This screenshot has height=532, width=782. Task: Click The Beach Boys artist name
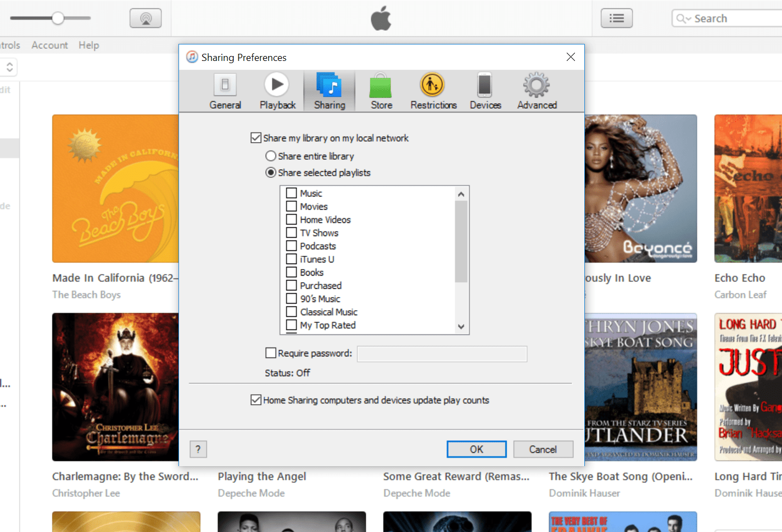pos(86,295)
